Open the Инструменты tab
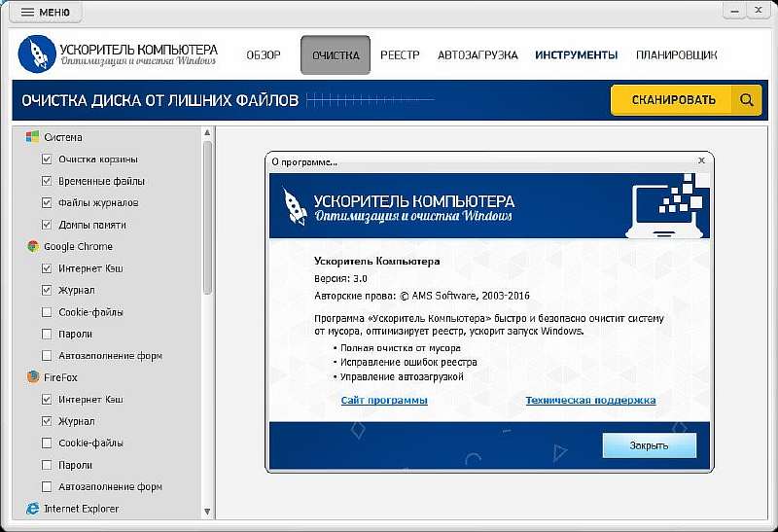The image size is (778, 532). 576,55
